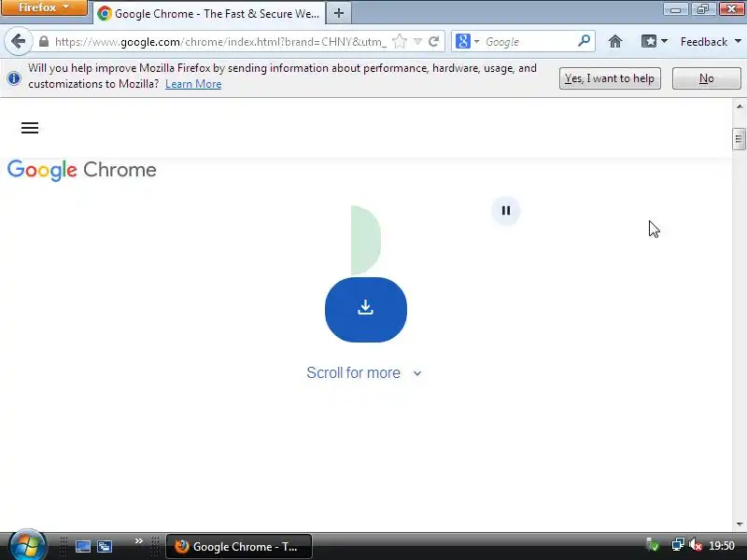Click the muted volume tray icon

(696, 545)
